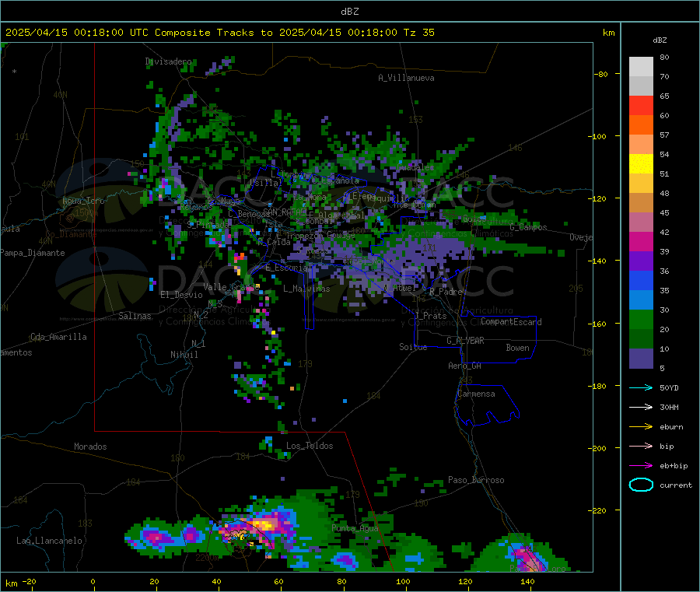Select the magenta 42-39 dBZ swatch
The image size is (700, 592).
point(641,241)
